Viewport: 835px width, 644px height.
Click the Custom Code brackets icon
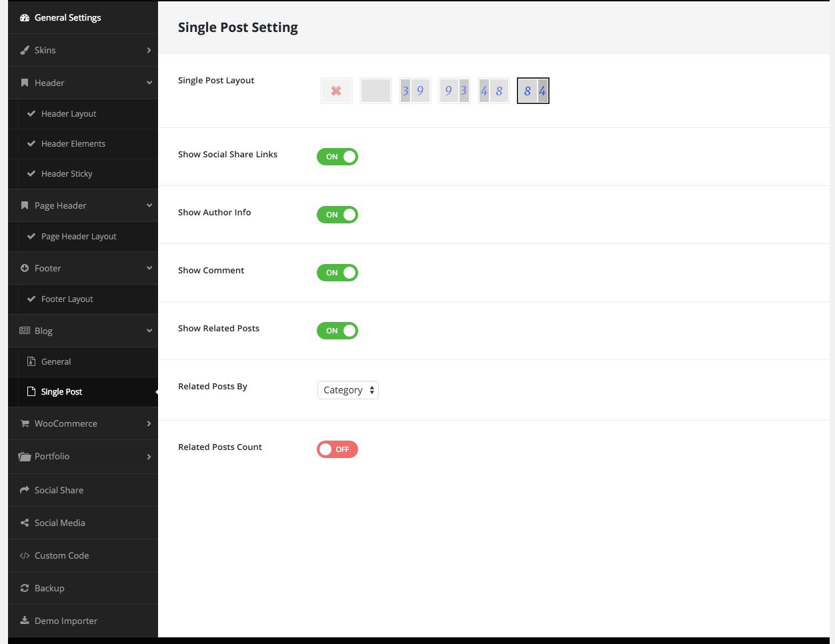(x=25, y=556)
